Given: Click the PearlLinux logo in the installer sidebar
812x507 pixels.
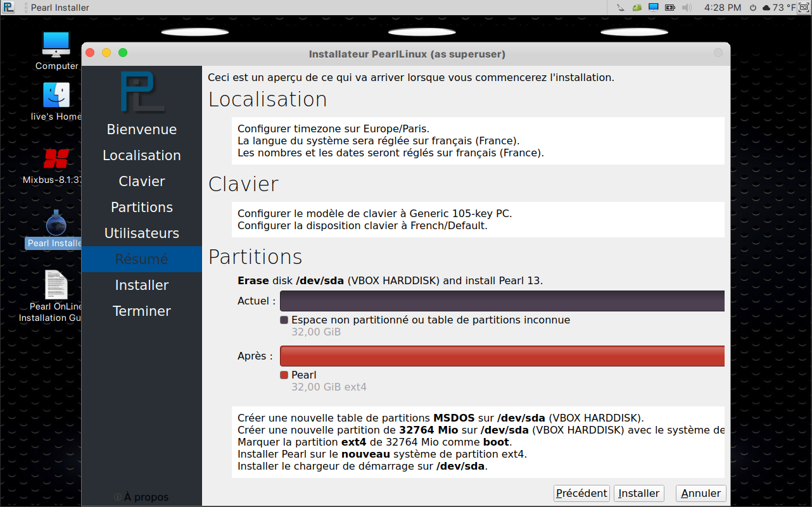Looking at the screenshot, I should (143, 92).
